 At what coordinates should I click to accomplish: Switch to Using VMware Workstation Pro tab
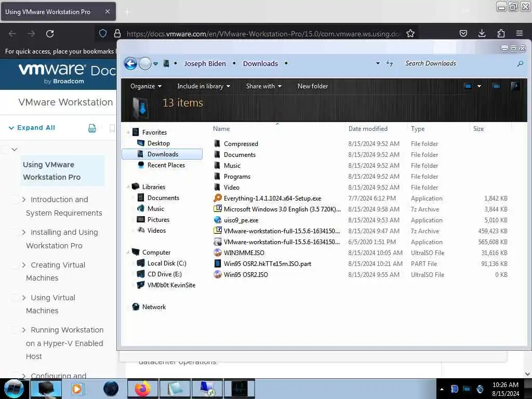(58, 11)
